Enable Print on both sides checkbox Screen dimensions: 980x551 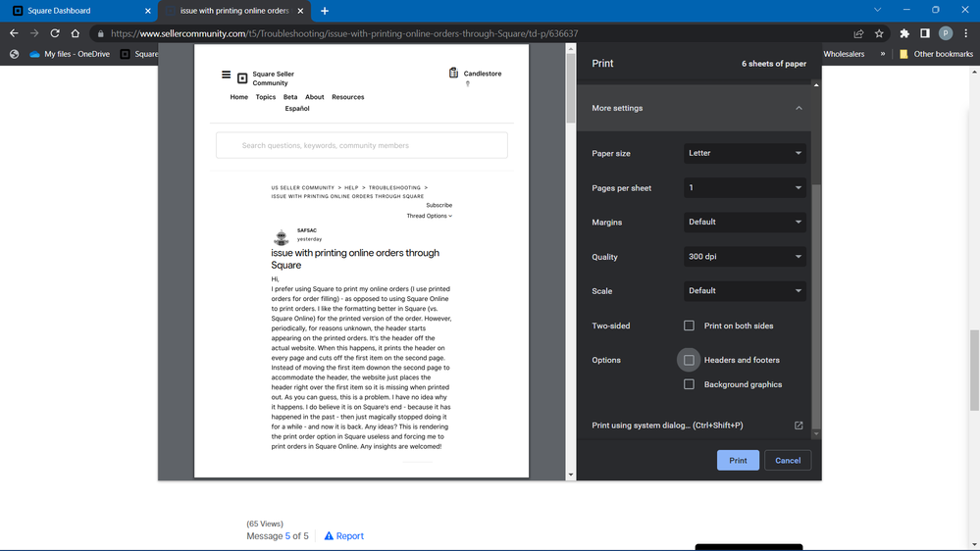point(689,326)
